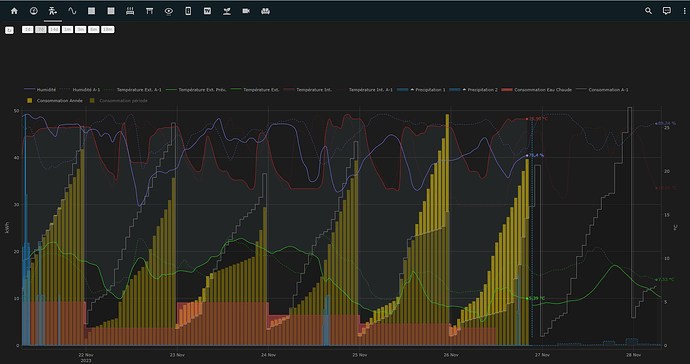Viewport: 690px width, 364px height.
Task: Select the 14d time range button
Action: 54,29
